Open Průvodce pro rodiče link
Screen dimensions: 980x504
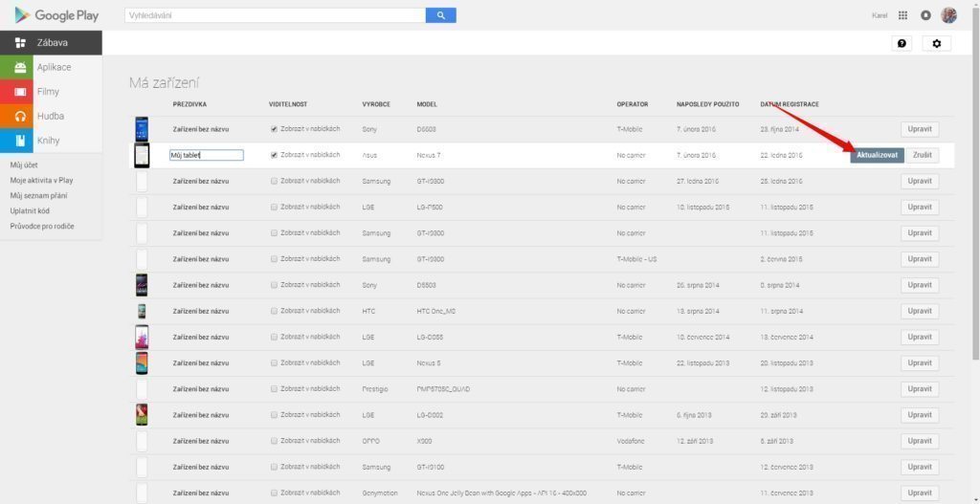(42, 226)
